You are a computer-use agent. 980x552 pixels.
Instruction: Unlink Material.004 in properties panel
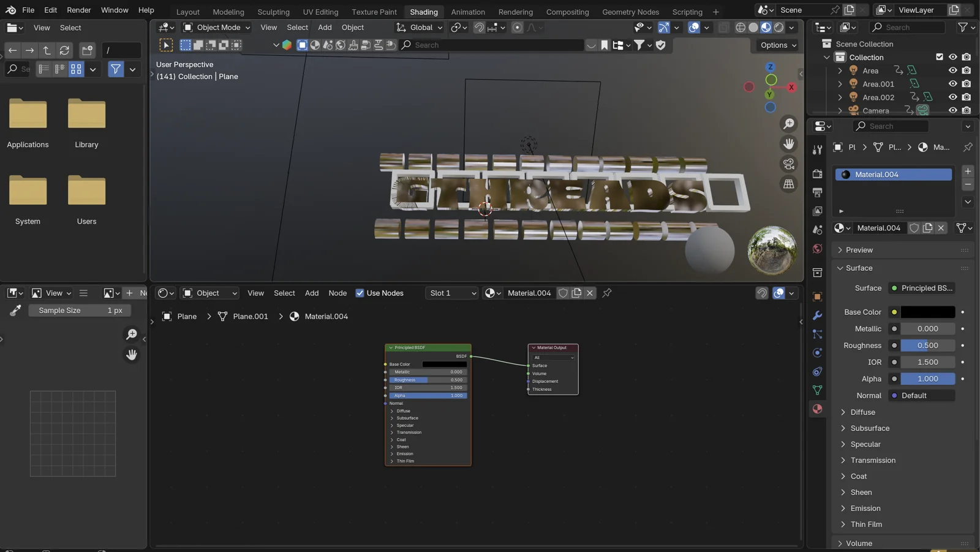(x=941, y=228)
